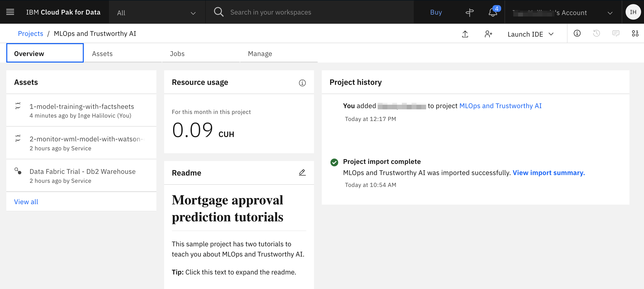Click the export project upload icon
644x289 pixels.
[x=465, y=34]
